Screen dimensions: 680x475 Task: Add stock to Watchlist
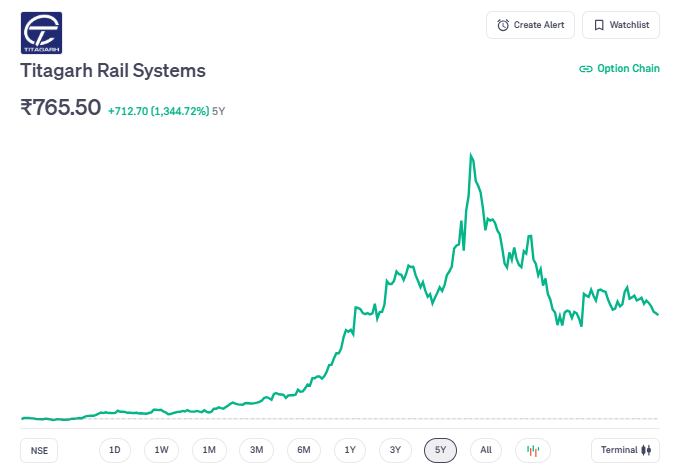point(620,25)
